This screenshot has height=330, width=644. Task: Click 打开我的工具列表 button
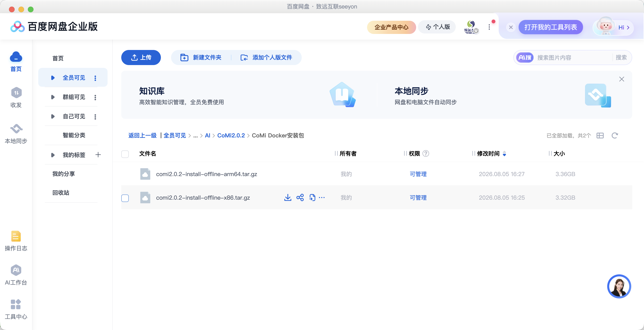click(x=551, y=27)
